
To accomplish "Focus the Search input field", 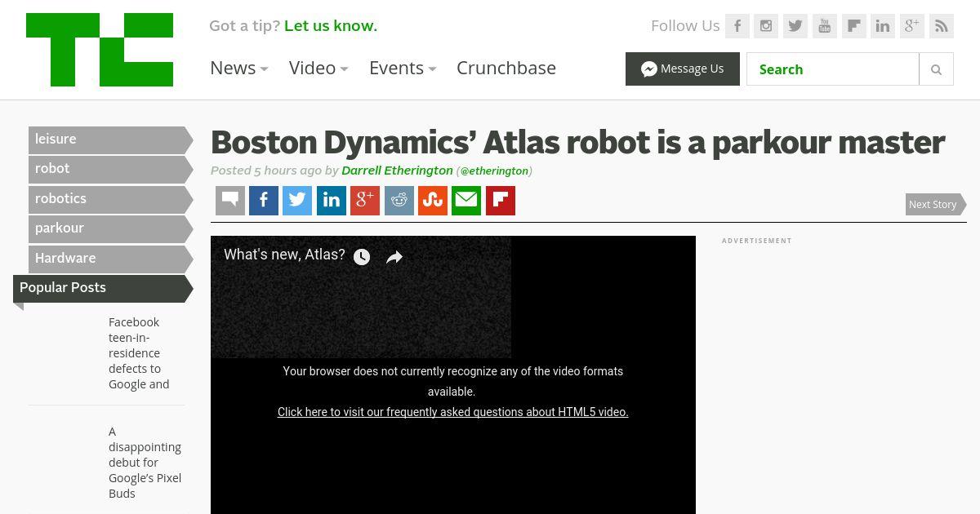I will (833, 69).
